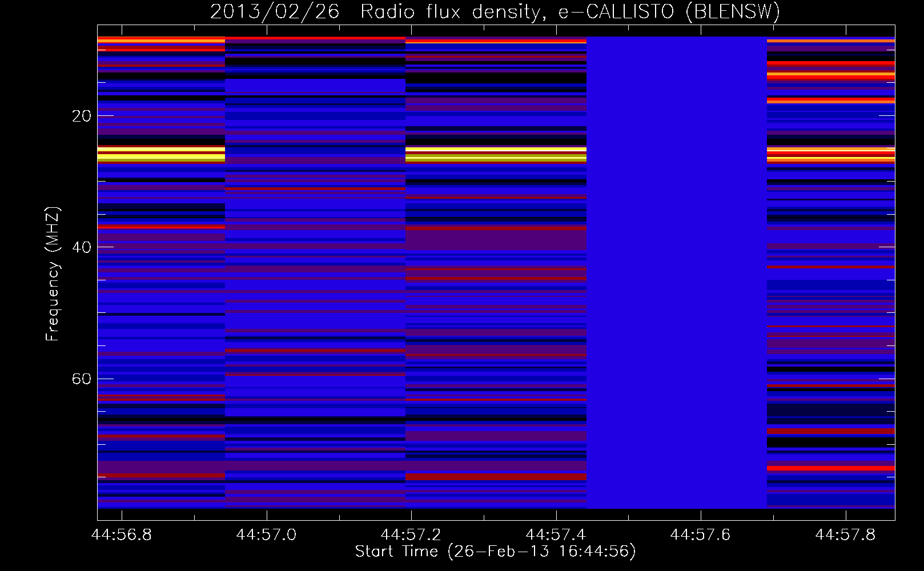Click the frequency tick label 20
Screen dimensions: 924x571
82,116
